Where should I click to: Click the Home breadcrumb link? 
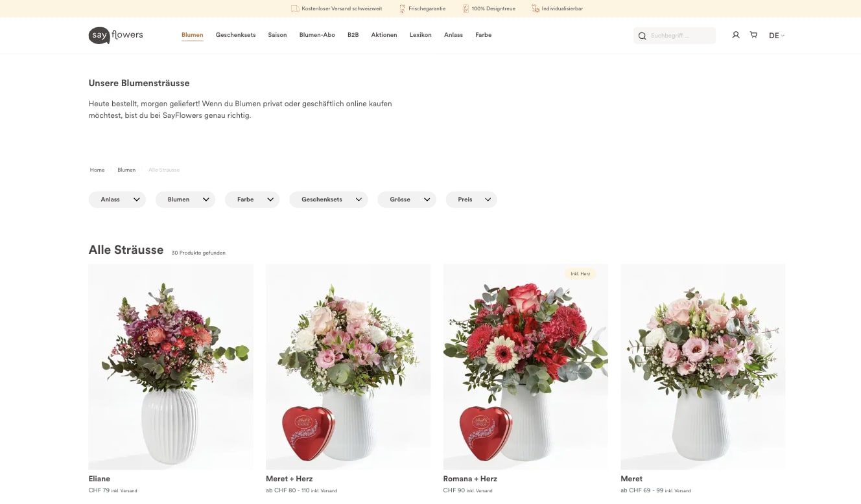pyautogui.click(x=97, y=170)
